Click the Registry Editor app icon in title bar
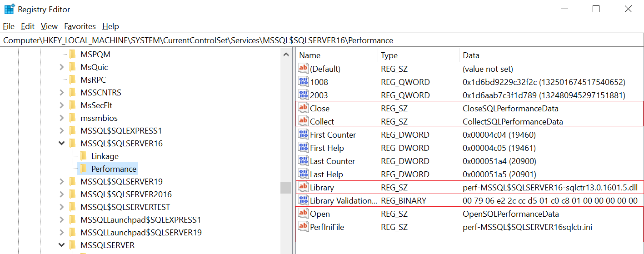 tap(9, 9)
